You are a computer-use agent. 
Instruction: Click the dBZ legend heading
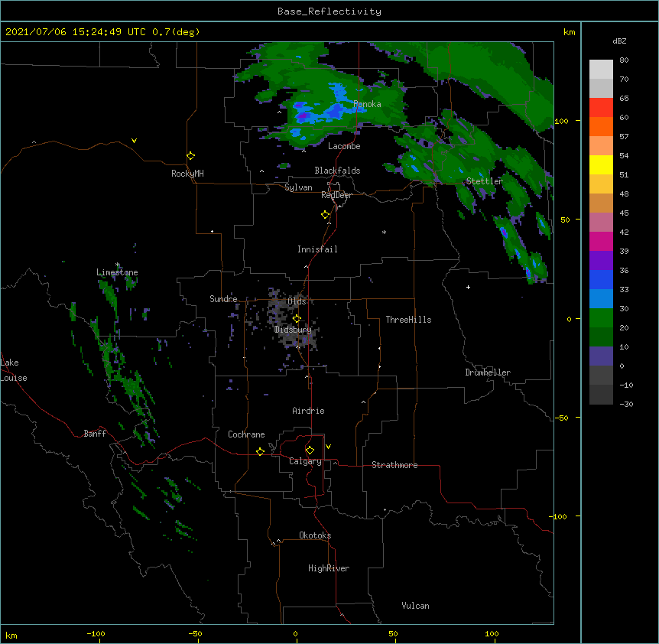619,41
